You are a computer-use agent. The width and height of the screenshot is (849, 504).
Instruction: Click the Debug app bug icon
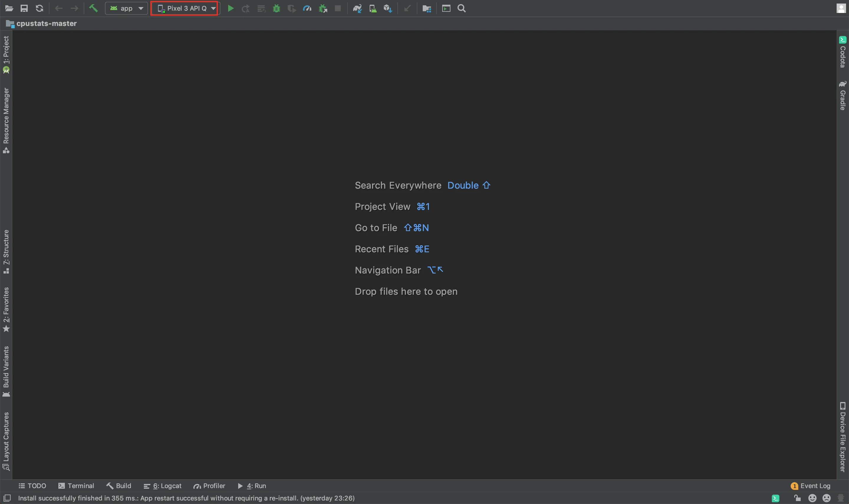[x=277, y=9]
